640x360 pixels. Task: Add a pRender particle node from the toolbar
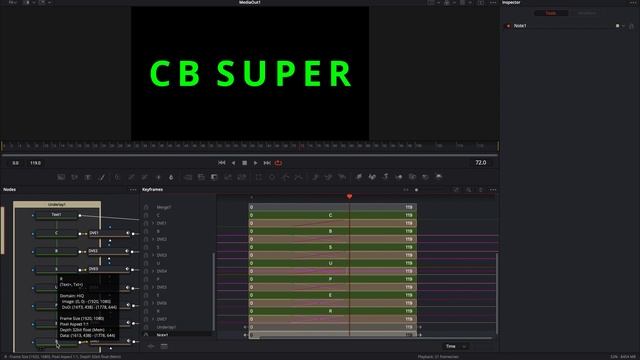[x=342, y=177]
